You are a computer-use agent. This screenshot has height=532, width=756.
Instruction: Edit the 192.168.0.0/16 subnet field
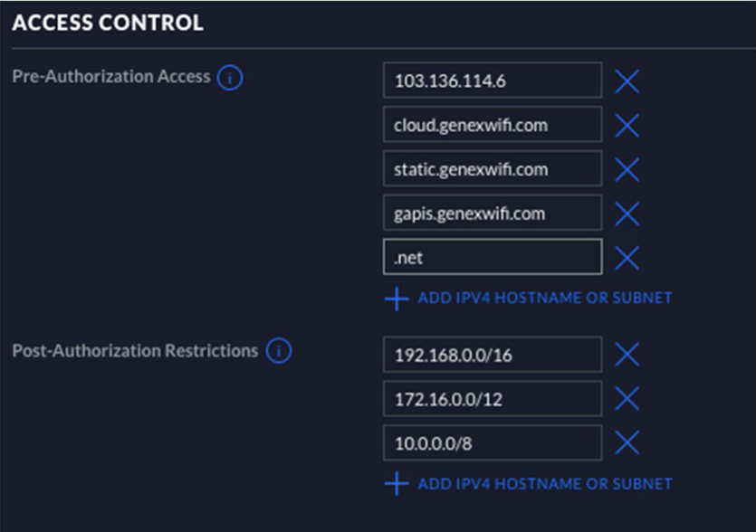point(493,355)
